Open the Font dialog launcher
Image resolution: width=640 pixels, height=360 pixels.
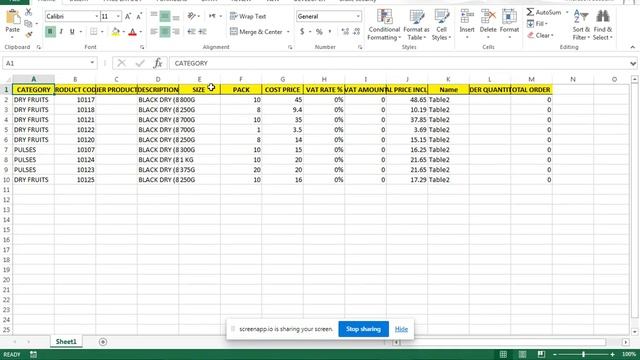point(142,47)
